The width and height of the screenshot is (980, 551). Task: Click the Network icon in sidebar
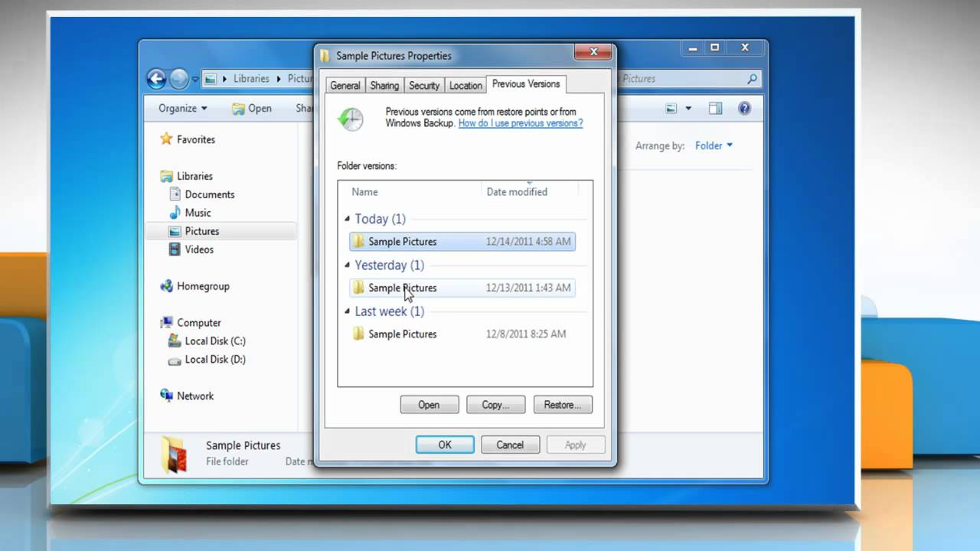coord(166,396)
